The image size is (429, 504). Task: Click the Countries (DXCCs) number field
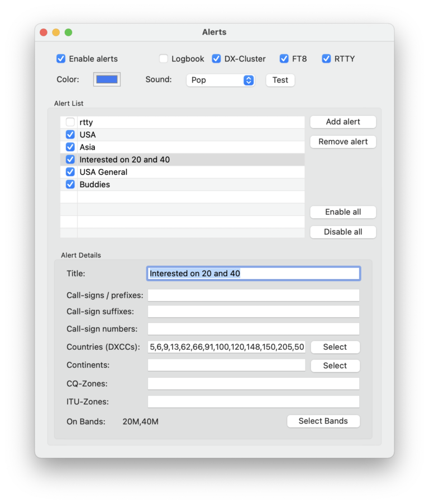click(227, 347)
